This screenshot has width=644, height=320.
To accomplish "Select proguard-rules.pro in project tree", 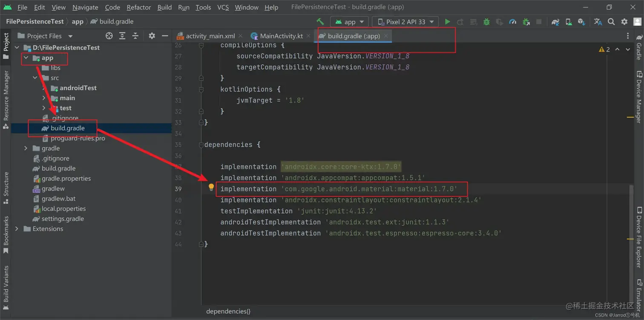I will point(78,138).
